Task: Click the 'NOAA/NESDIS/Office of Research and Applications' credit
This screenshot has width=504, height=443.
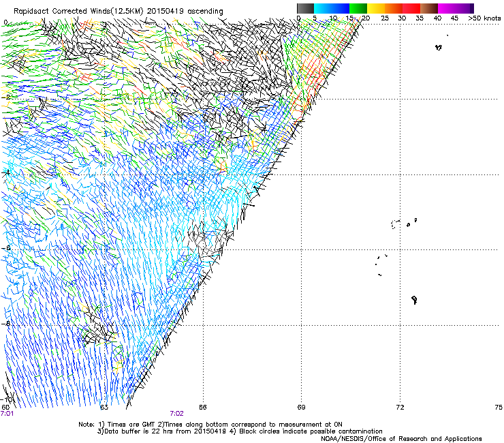Action: coord(401,439)
